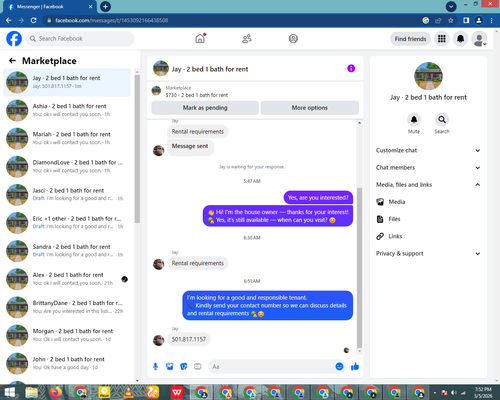Open the notifications bell in the header
The image size is (500, 400).
pyautogui.click(x=460, y=39)
